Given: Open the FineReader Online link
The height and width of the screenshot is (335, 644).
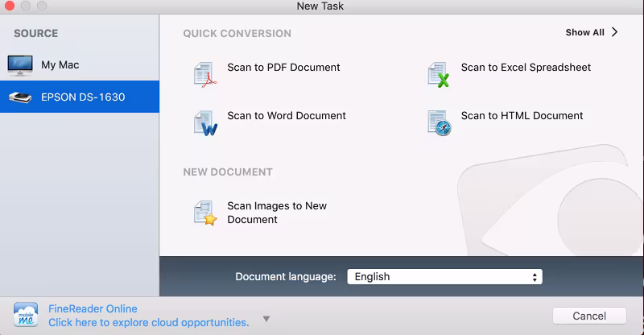Looking at the screenshot, I should [x=93, y=308].
